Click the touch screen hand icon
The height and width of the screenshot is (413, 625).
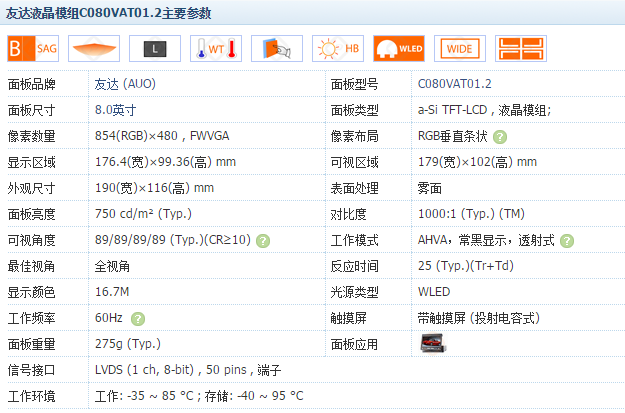tap(277, 49)
